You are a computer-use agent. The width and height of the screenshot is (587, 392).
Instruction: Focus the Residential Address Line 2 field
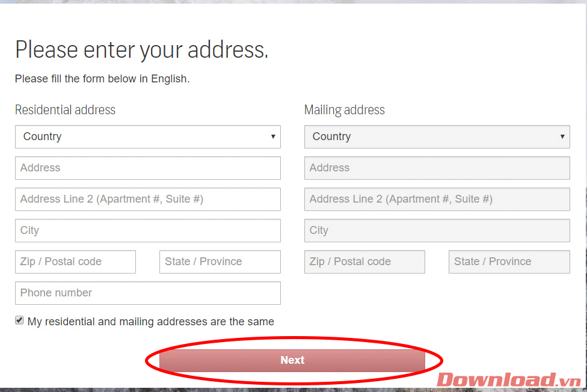click(x=147, y=199)
